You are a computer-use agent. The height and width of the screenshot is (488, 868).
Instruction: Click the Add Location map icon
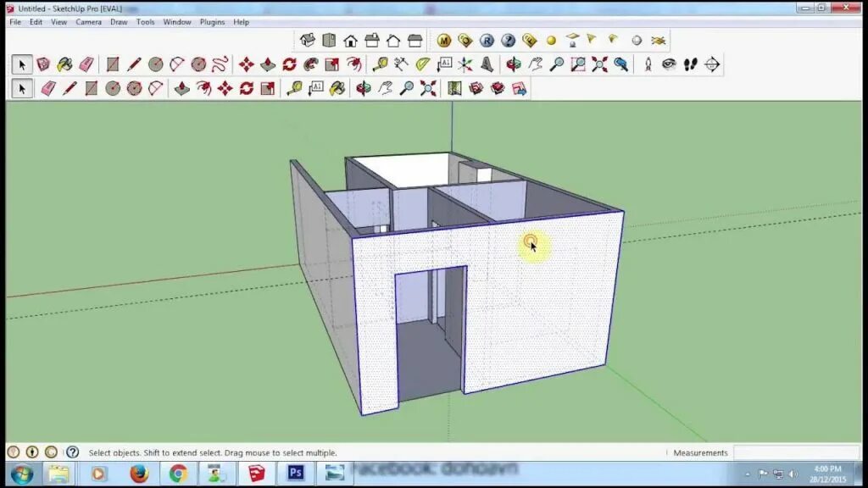(x=454, y=88)
